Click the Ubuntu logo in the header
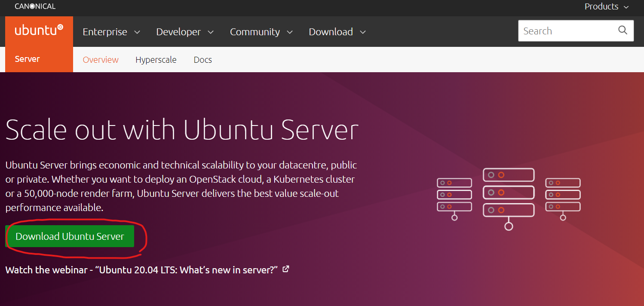The width and height of the screenshot is (644, 306). coord(39,31)
